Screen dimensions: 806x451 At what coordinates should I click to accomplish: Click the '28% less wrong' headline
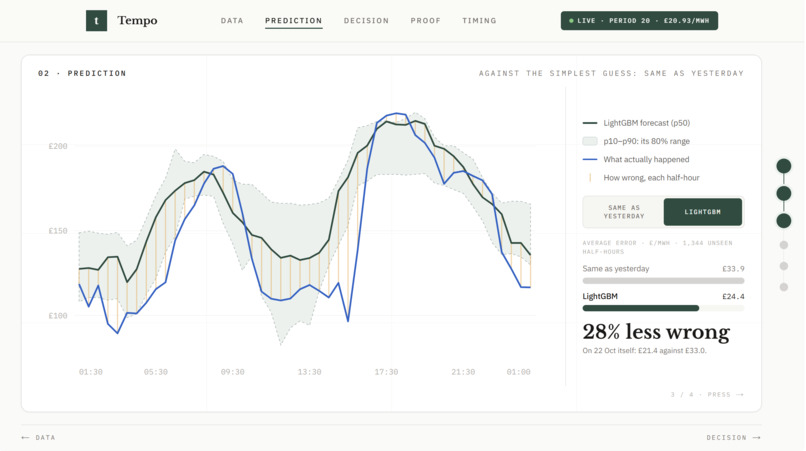pyautogui.click(x=656, y=332)
